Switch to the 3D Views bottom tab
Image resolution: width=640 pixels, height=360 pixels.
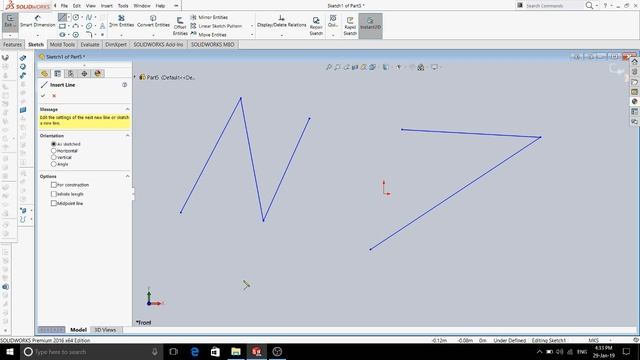pyautogui.click(x=105, y=329)
